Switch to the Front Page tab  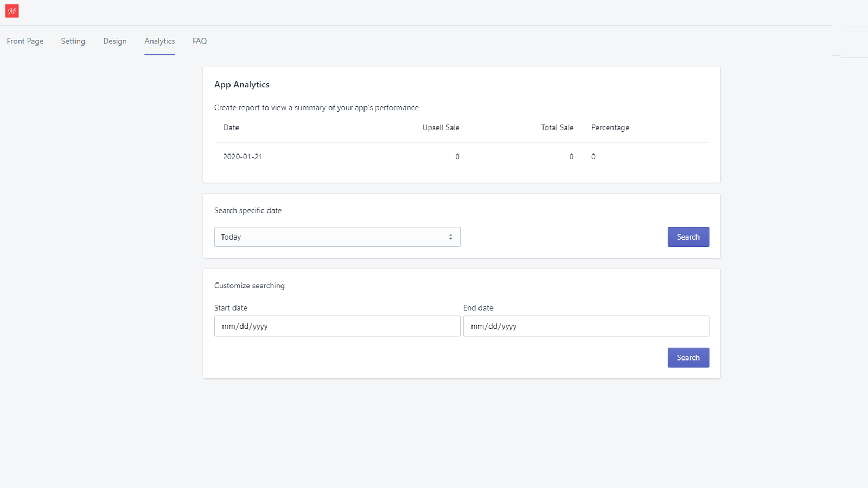tap(25, 41)
